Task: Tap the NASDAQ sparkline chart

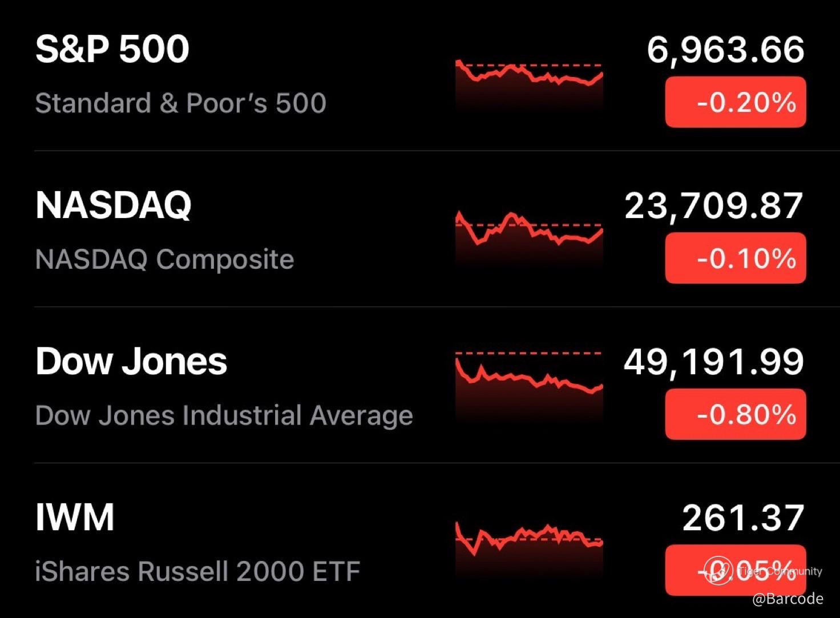Action: tap(529, 240)
